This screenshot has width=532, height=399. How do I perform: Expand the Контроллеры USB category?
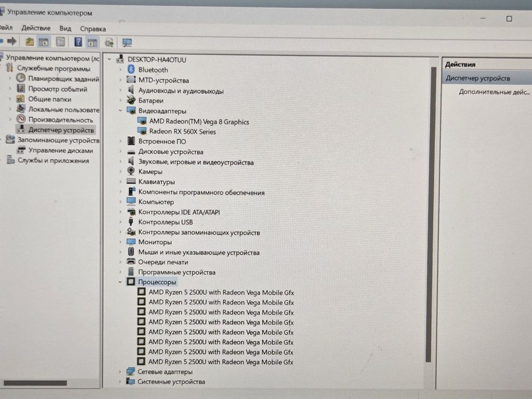[x=120, y=222]
